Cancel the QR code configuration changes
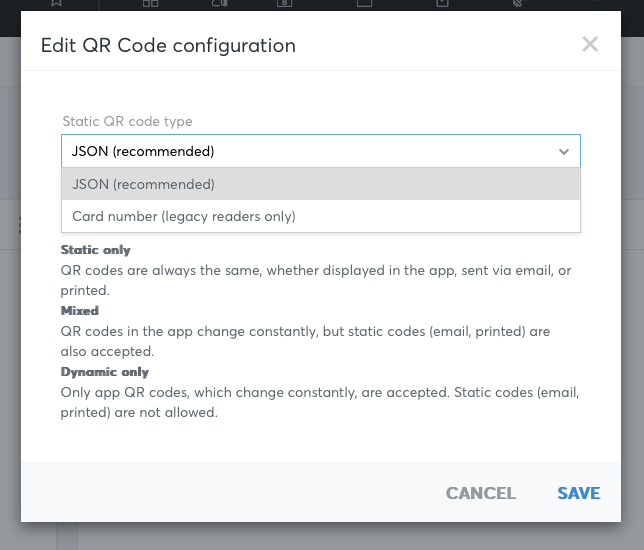The image size is (644, 550). (x=481, y=493)
